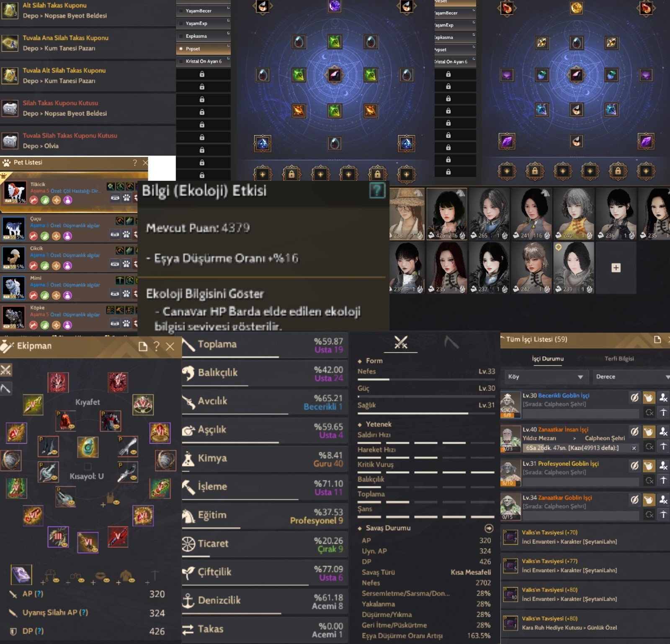Open the Savaş Durumu arrow detail icon

(x=489, y=528)
